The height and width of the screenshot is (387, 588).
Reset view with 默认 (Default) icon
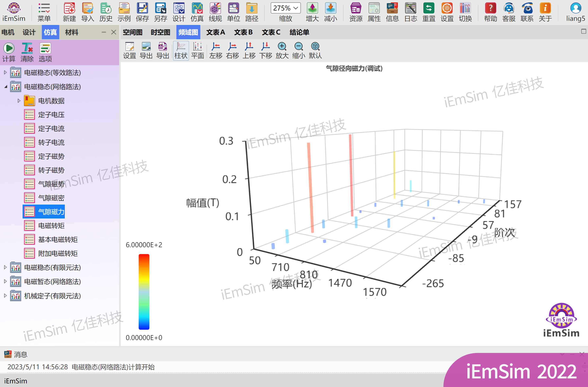315,50
